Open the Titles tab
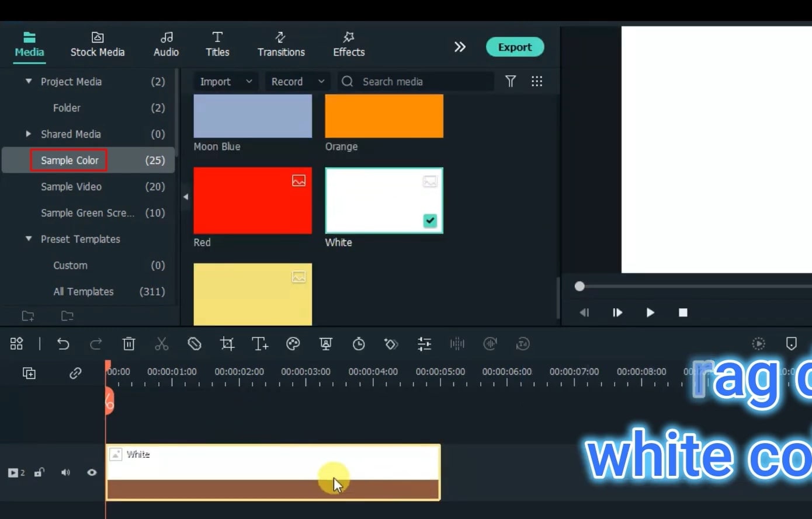 [x=217, y=44]
